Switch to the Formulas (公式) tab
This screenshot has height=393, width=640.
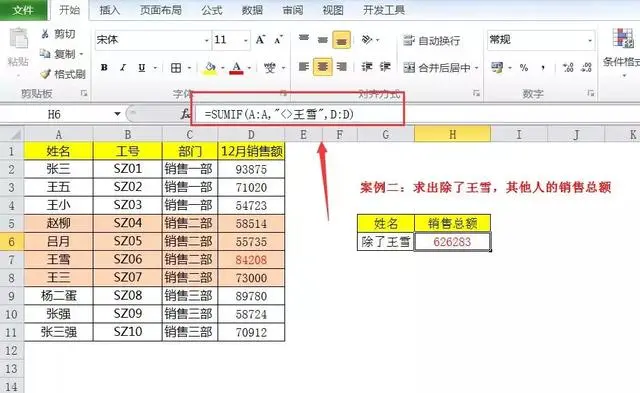(x=212, y=10)
